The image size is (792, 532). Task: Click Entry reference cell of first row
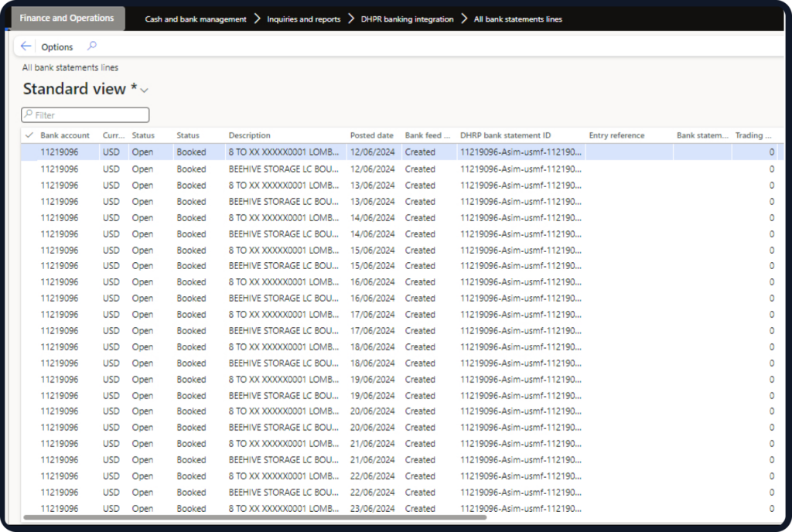click(x=630, y=152)
